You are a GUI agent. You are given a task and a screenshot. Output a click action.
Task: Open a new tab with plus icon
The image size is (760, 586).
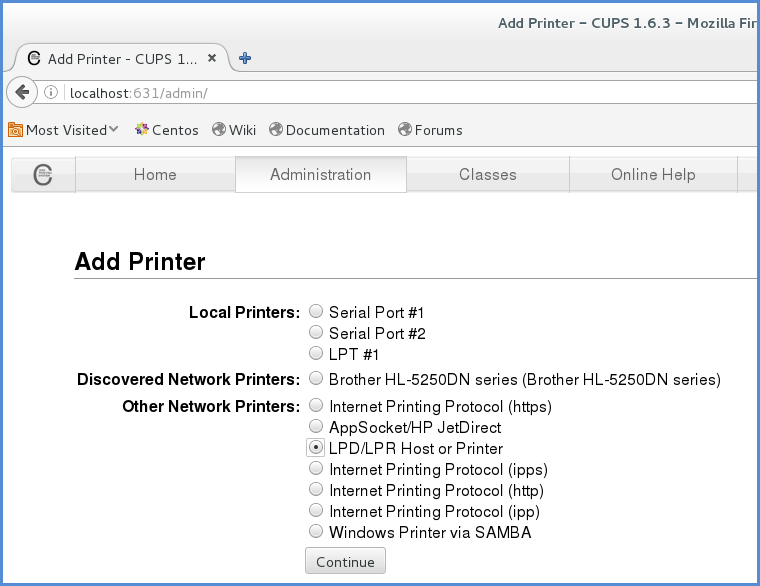tap(245, 58)
